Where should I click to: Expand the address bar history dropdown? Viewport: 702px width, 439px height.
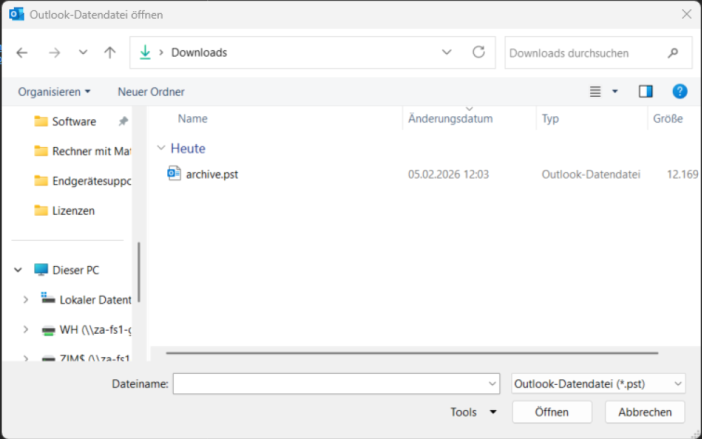pos(446,52)
